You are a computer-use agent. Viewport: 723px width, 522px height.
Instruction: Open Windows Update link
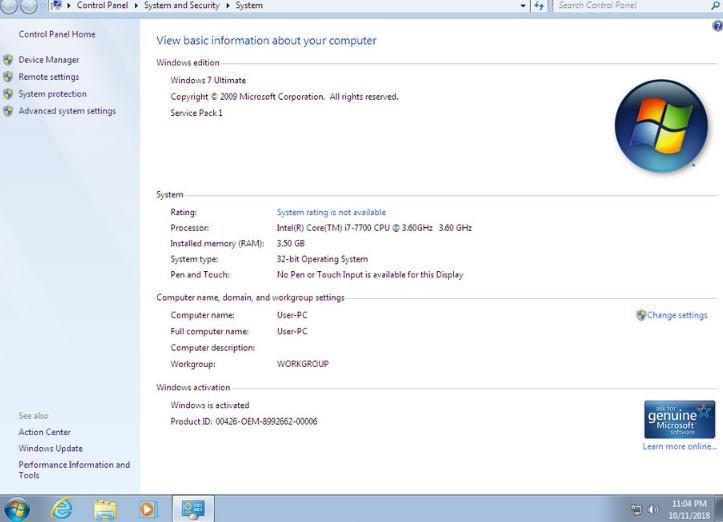pos(51,448)
